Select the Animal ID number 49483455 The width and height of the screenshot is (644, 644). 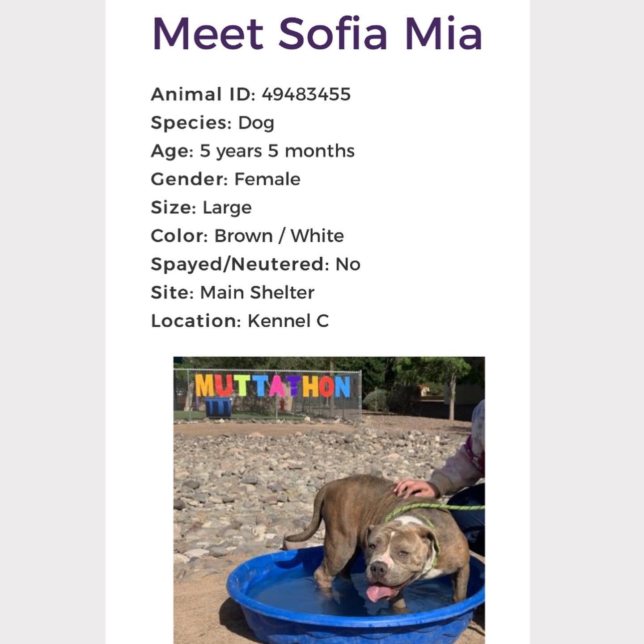[306, 94]
